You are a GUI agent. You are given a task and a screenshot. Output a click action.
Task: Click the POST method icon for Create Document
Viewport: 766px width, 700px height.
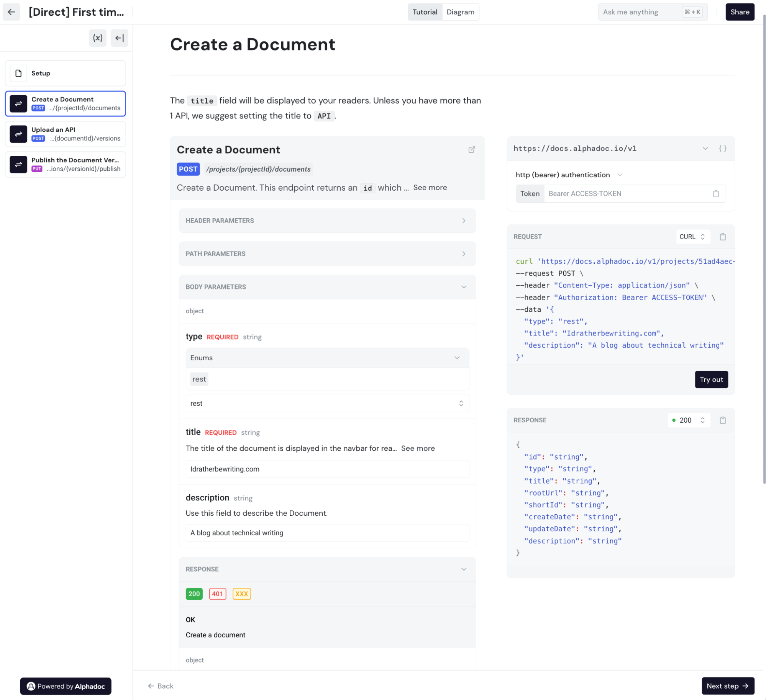click(38, 108)
